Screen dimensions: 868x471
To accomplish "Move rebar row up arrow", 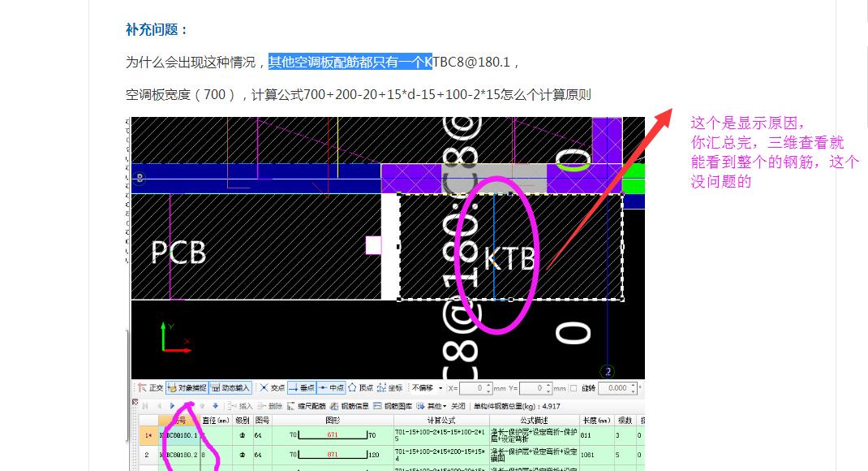I will 202,406.
